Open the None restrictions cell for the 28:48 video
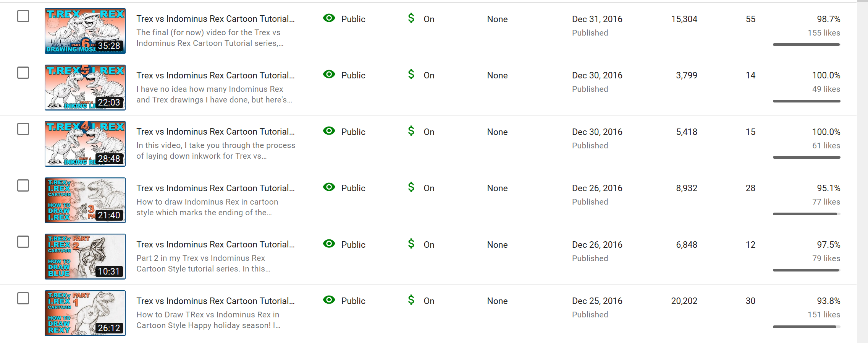This screenshot has height=343, width=868. coord(497,132)
